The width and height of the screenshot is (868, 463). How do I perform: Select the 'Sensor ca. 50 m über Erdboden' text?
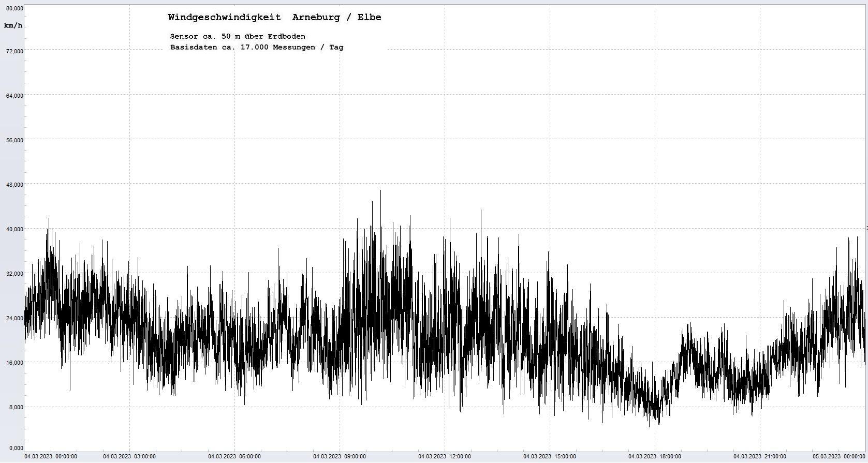pyautogui.click(x=238, y=36)
